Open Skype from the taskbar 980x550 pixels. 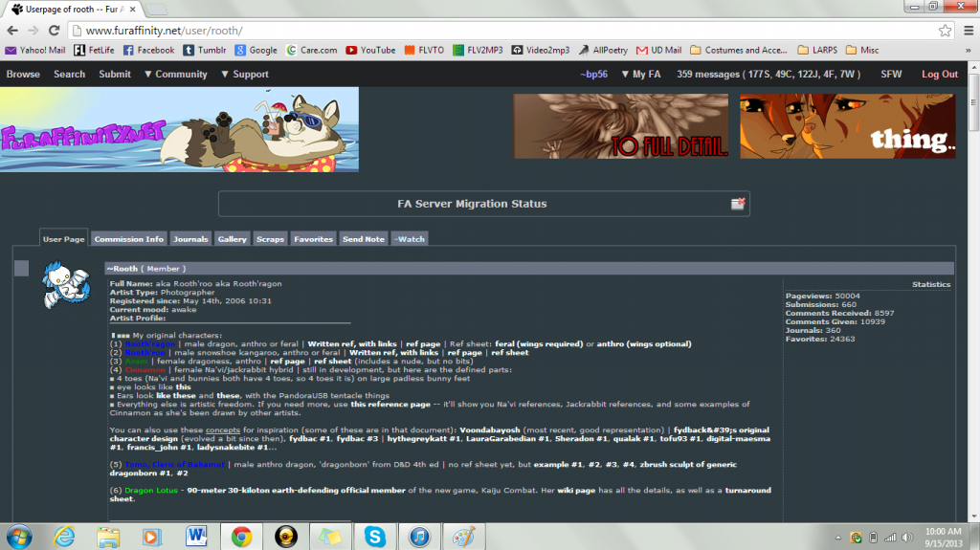click(x=375, y=537)
